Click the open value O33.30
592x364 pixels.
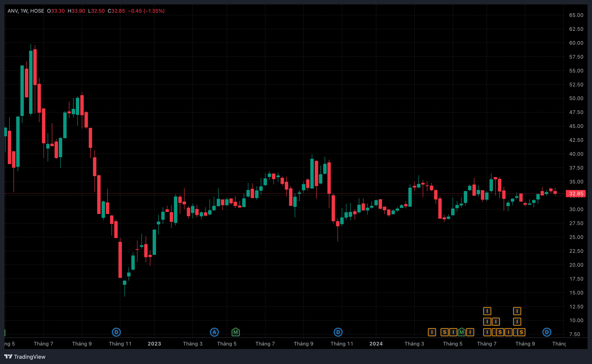tap(56, 11)
